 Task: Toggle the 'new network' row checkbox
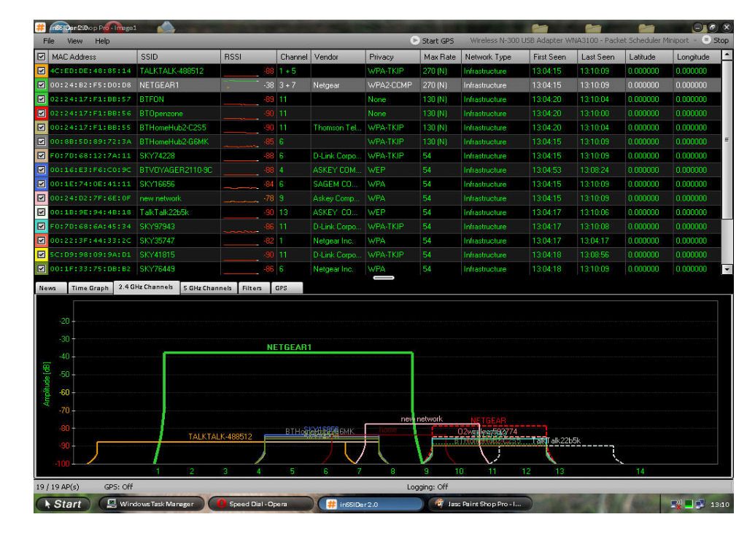pyautogui.click(x=42, y=198)
